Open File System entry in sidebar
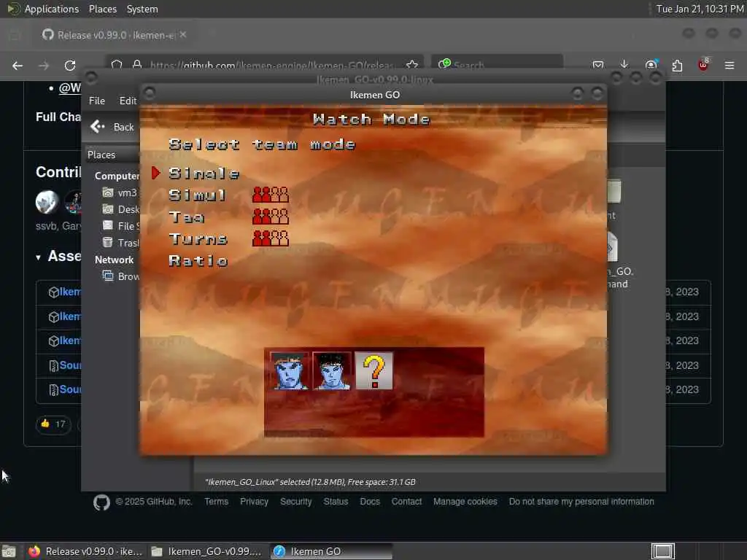 click(120, 226)
